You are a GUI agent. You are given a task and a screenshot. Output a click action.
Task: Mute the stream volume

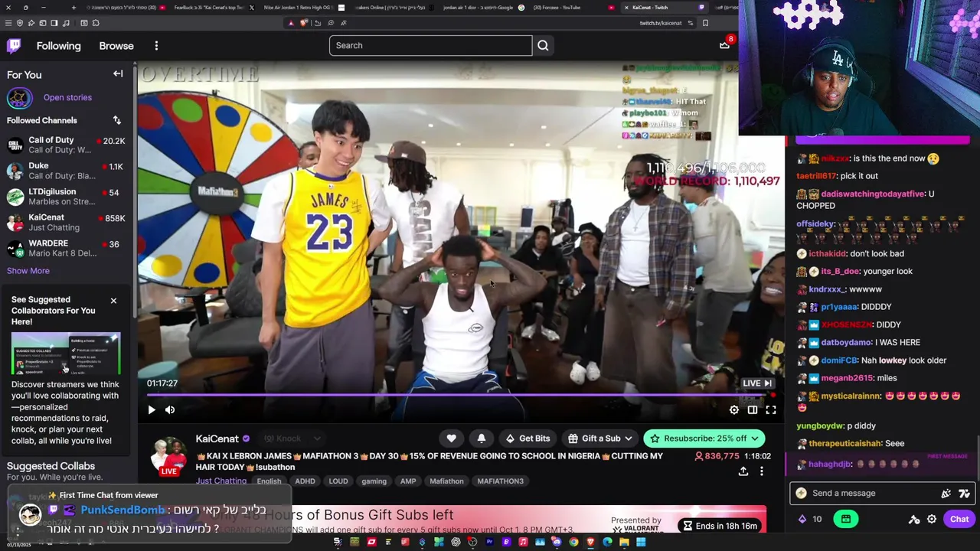pyautogui.click(x=170, y=410)
